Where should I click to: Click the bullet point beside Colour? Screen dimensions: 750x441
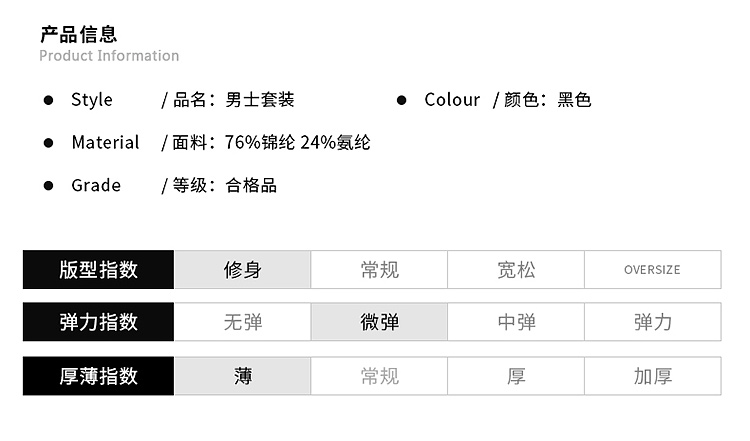[402, 100]
